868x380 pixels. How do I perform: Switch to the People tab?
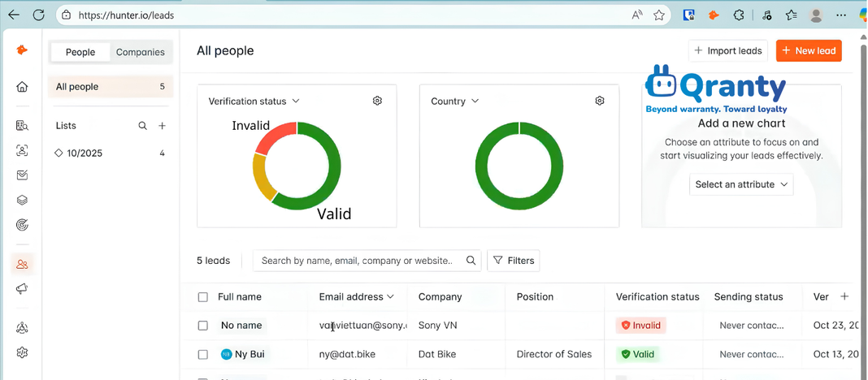point(80,52)
